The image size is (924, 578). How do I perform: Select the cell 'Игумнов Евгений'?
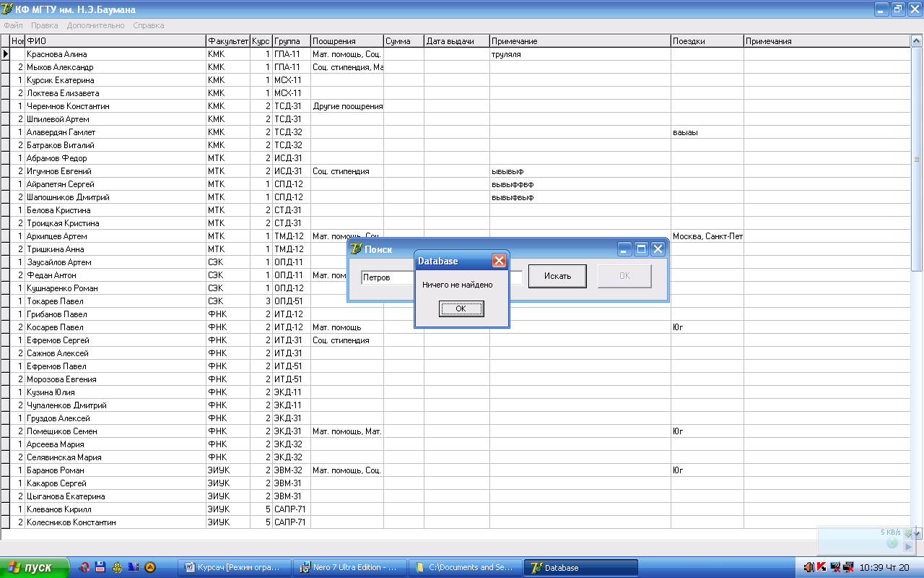(x=115, y=171)
